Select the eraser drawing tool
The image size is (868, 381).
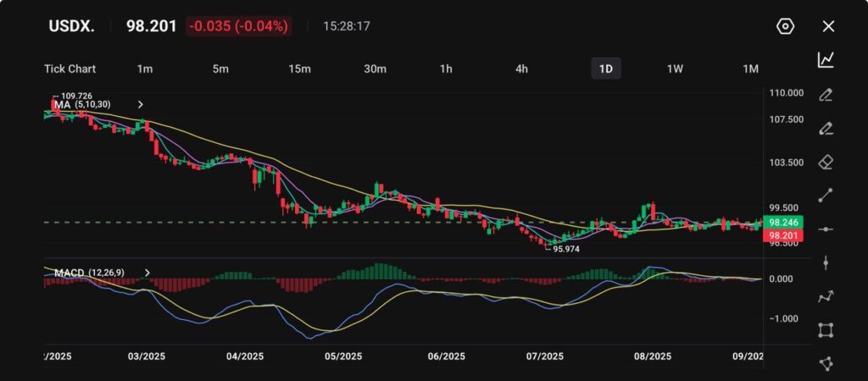(x=826, y=162)
